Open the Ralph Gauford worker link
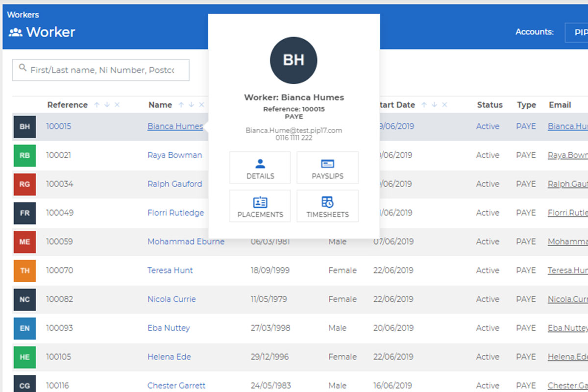Image resolution: width=588 pixels, height=392 pixels. pyautogui.click(x=174, y=184)
